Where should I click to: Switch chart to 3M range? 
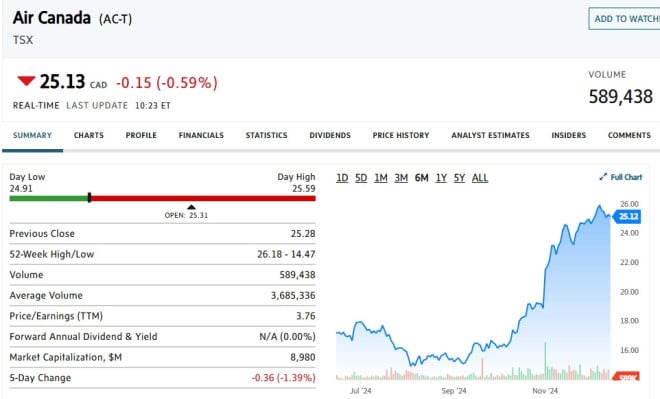click(401, 178)
